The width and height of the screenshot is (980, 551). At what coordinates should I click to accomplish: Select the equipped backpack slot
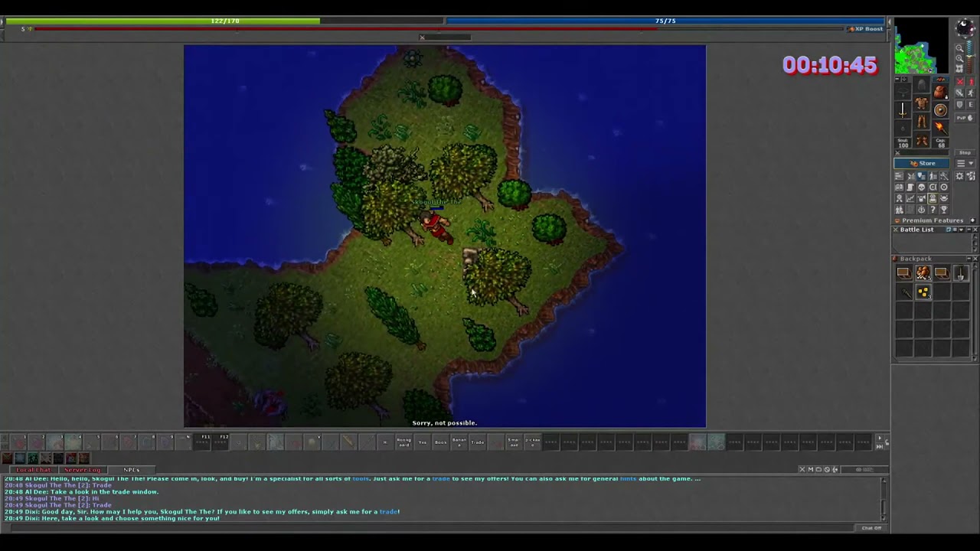(939, 91)
